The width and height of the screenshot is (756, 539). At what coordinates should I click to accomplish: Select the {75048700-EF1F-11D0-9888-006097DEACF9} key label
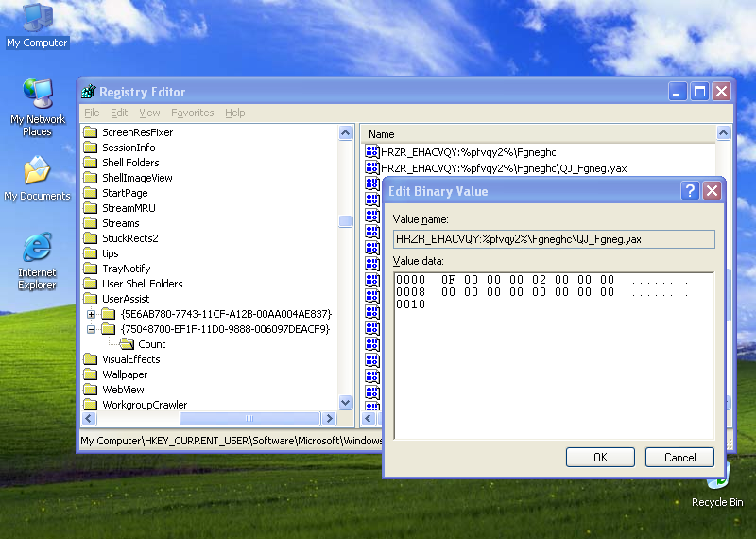coord(225,329)
